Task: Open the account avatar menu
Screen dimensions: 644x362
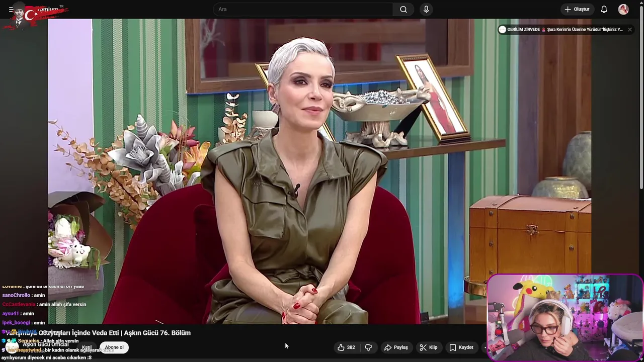Action: 623,10
